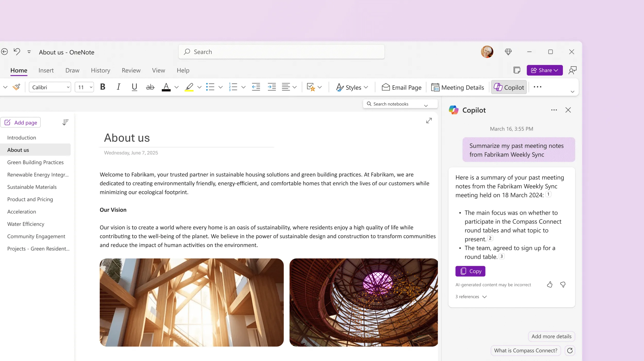Click the Underline formatting icon
Image resolution: width=644 pixels, height=361 pixels.
tap(134, 87)
